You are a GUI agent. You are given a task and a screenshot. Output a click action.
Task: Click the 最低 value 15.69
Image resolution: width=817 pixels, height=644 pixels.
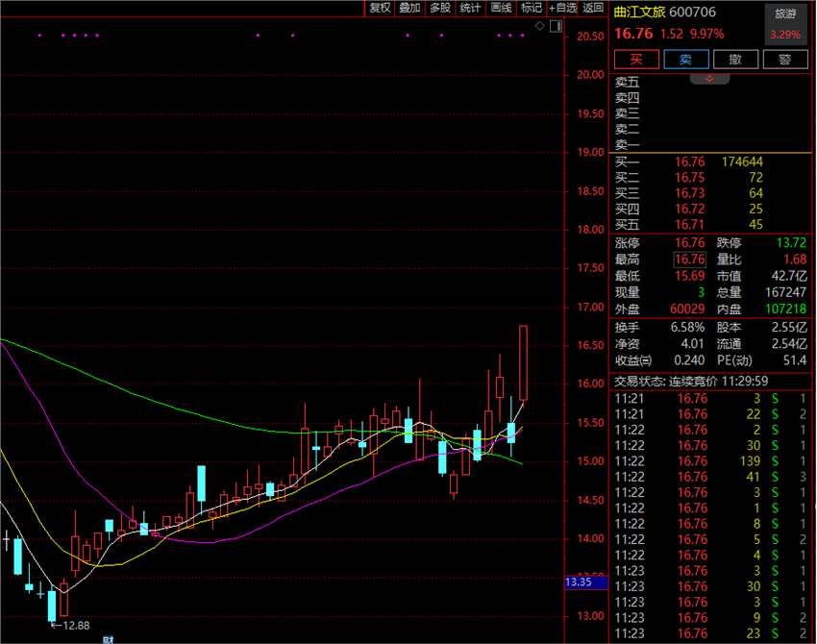(x=690, y=276)
